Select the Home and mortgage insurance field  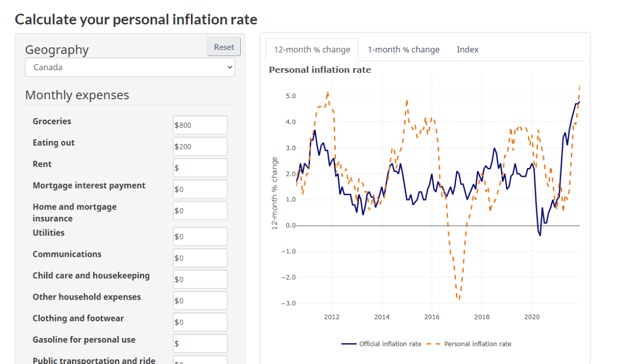[200, 210]
